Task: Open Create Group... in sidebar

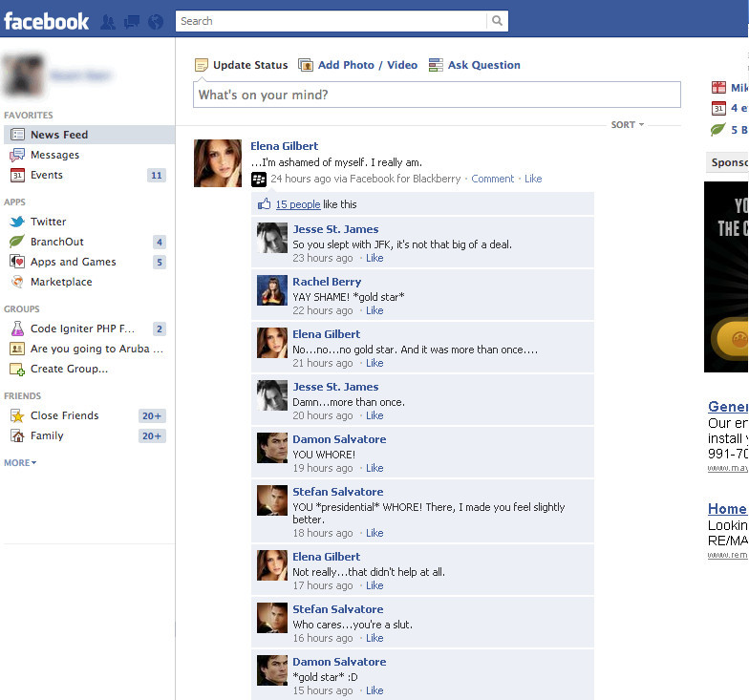Action: point(69,369)
